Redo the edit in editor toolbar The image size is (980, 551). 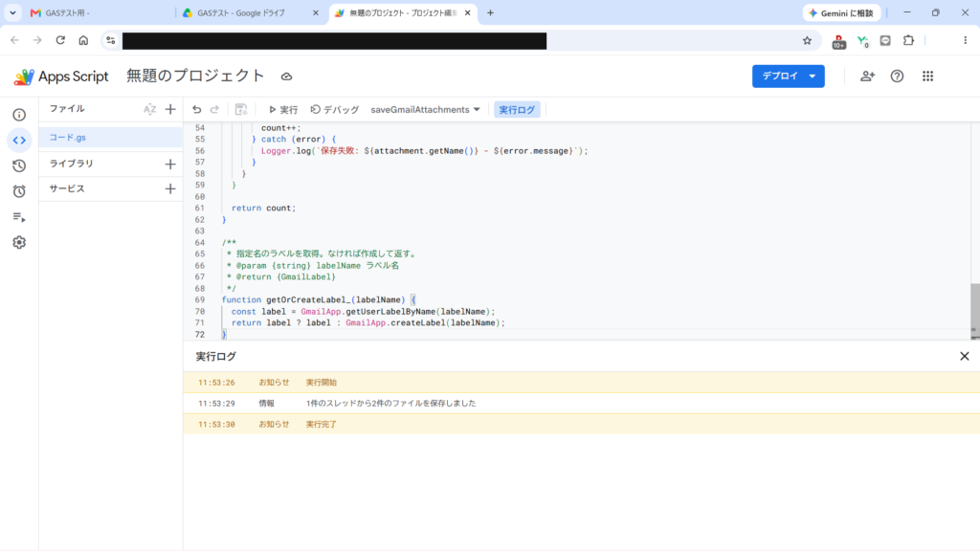click(214, 109)
